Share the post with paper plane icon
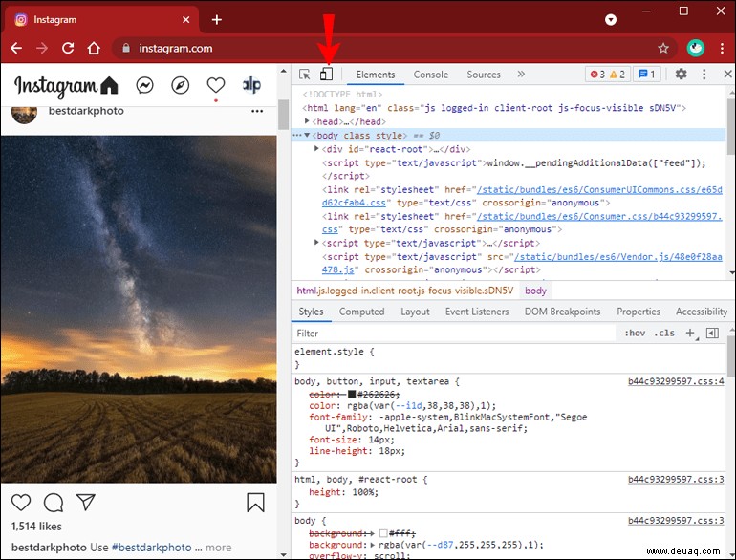Viewport: 736px width, 560px height. (86, 502)
